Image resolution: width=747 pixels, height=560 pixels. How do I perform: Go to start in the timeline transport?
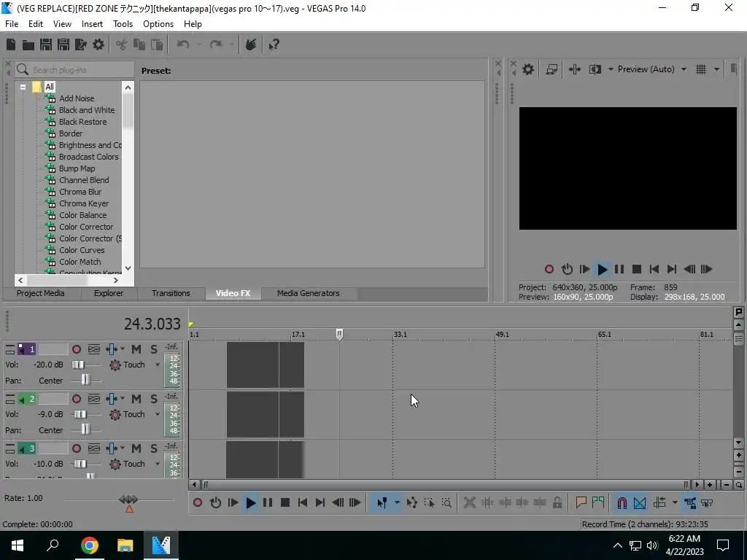(303, 502)
